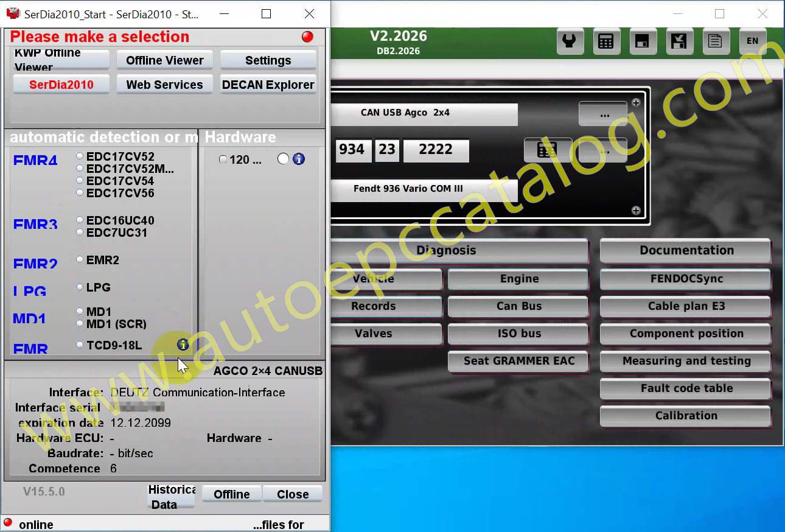
Task: Open Web Services
Action: (x=165, y=85)
